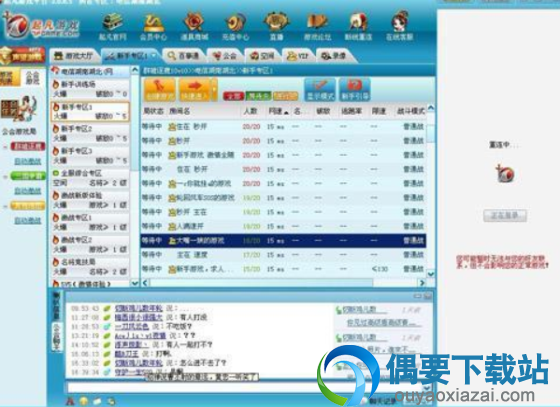Open the 起凡官网 building icon
This screenshot has height=407, width=560.
[113, 26]
